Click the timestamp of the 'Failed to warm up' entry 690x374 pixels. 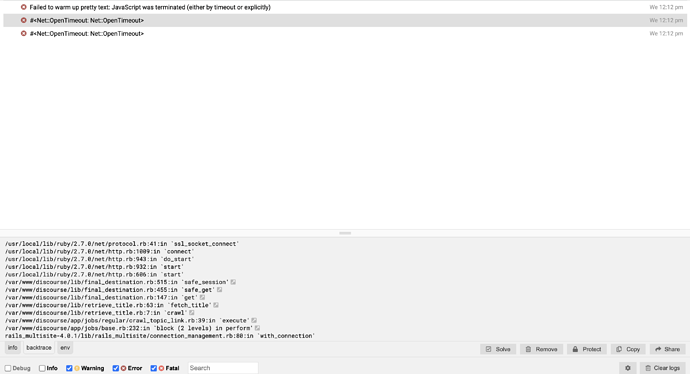pos(666,7)
